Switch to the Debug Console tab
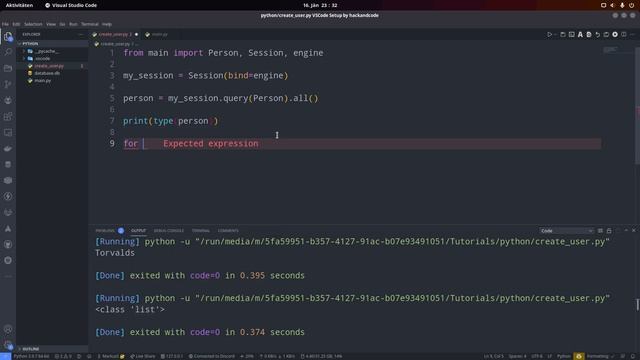 pos(169,231)
